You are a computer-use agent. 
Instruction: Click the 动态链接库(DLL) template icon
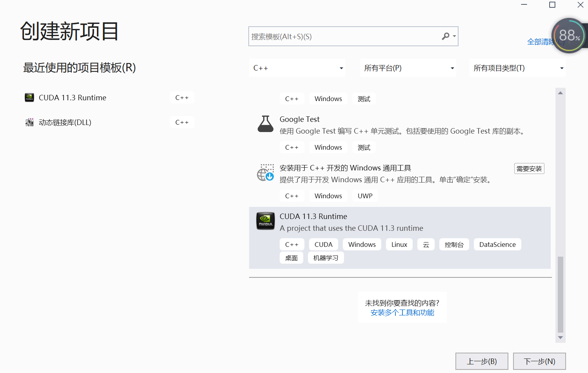[x=29, y=122]
